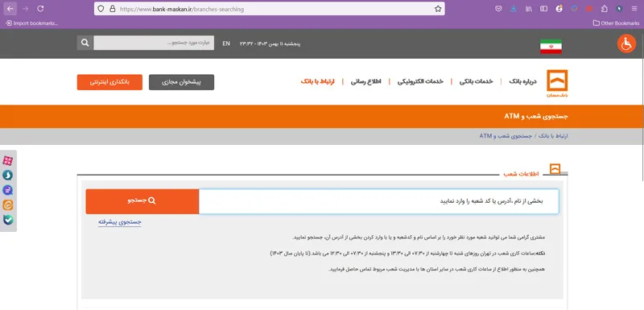Go back to the previous page
Image resolution: width=644 pixels, height=310 pixels.
[10, 9]
